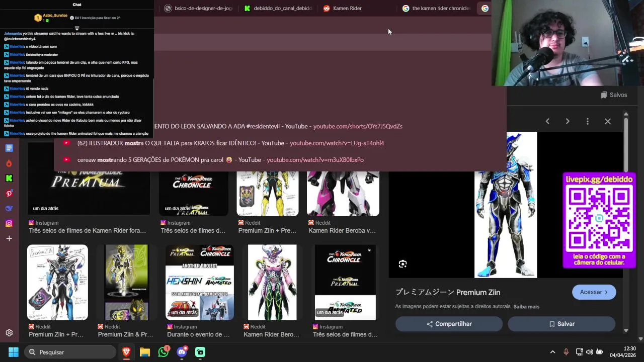Click the Salvar button
Viewport: 644px width, 362px height.
561,324
